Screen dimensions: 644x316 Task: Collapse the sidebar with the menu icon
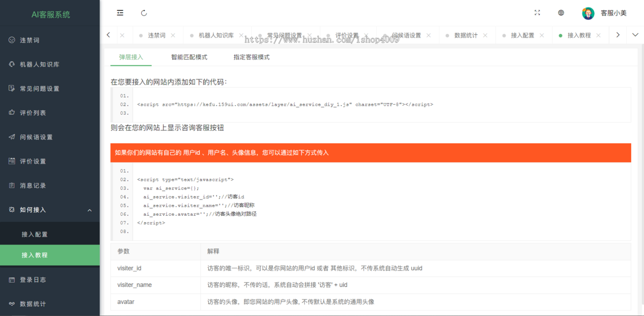120,13
